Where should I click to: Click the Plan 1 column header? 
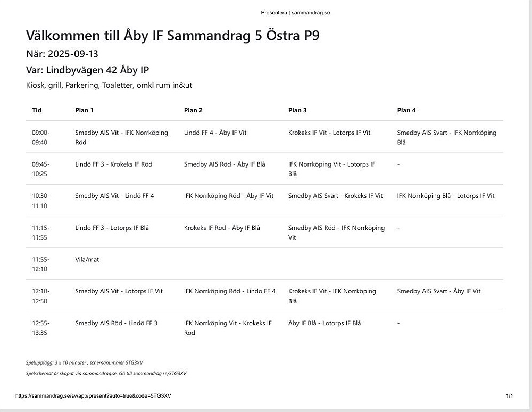[84, 110]
